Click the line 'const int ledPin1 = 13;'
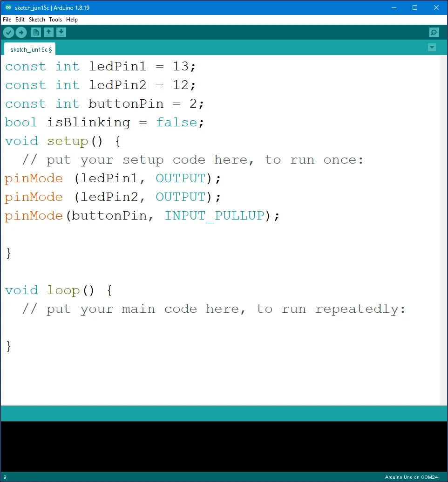Viewport: 448px width, 482px height. [x=101, y=66]
